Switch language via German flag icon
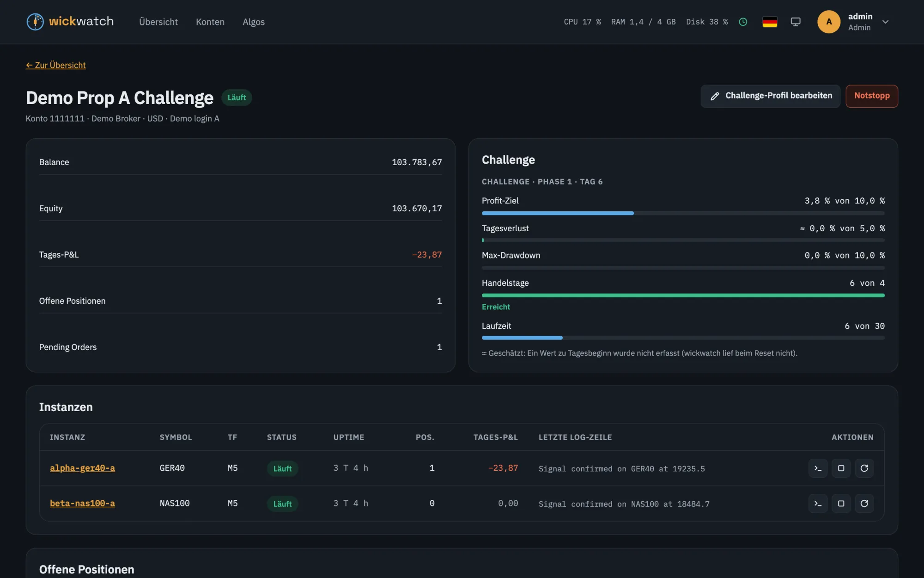Screen dimensions: 924x578 coord(770,22)
